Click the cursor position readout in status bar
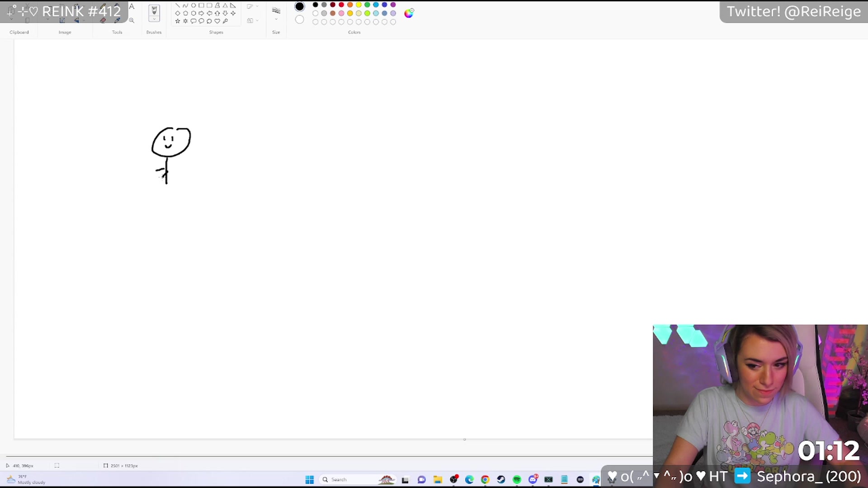868x488 pixels. tap(20, 465)
